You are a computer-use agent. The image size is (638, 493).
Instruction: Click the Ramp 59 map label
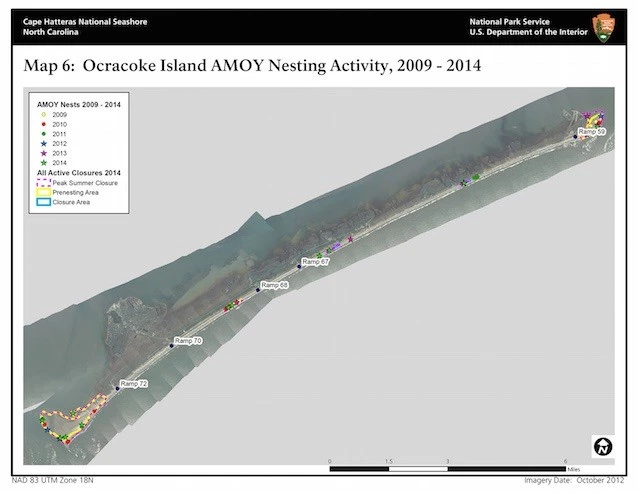[x=592, y=132]
